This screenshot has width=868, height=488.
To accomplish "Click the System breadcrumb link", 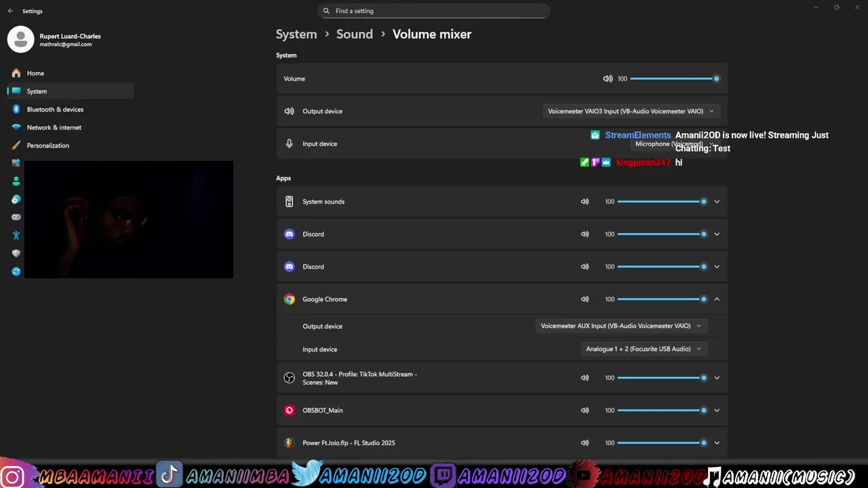I will point(296,34).
